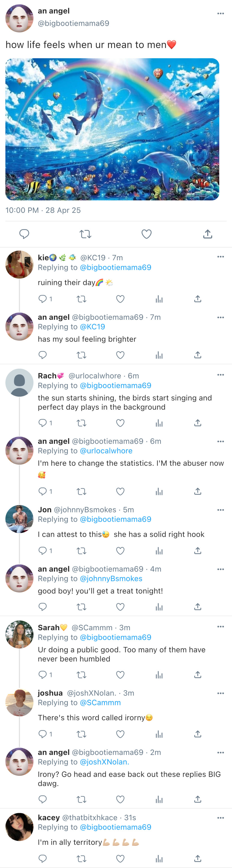Like the "good boy" reply tweet
232x868 pixels.
[120, 607]
